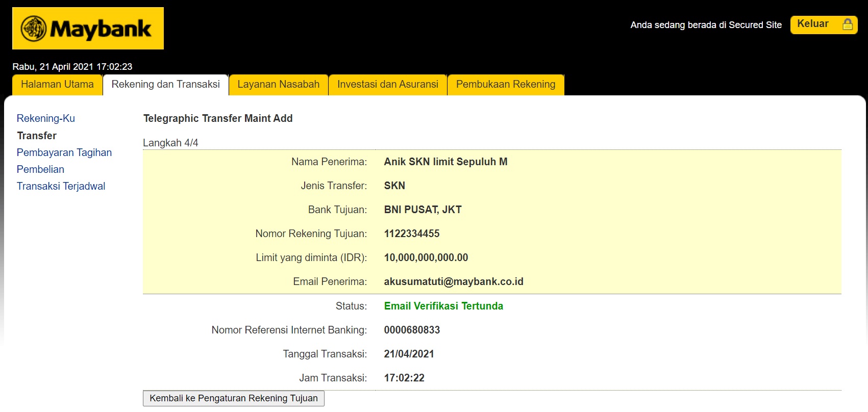This screenshot has height=412, width=868.
Task: Select Transfer in the sidebar
Action: click(37, 136)
